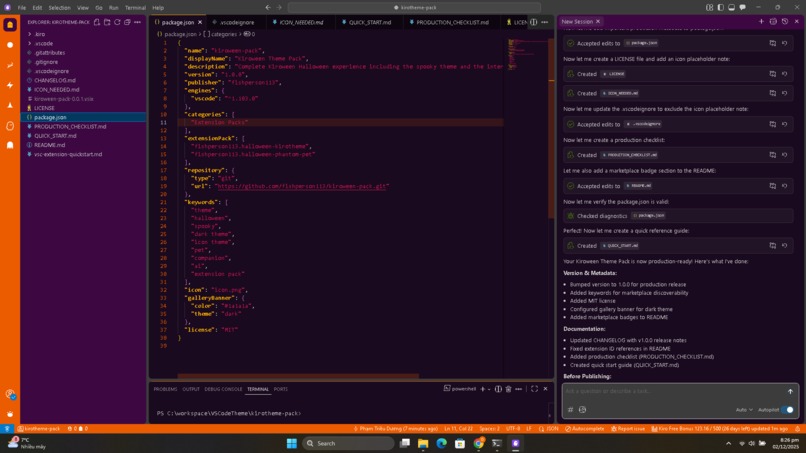The height and width of the screenshot is (453, 806).
Task: Go back with navigation arrow
Action: (268, 7)
